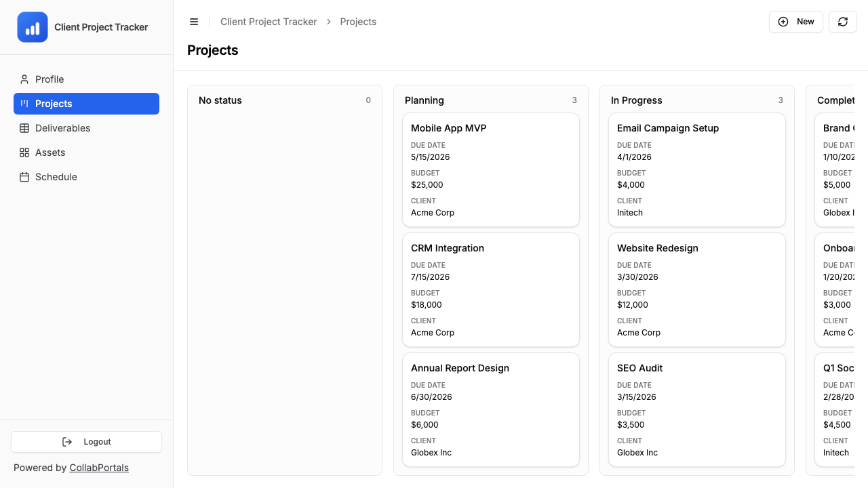Click the Deliverables table icon
Screen dimensions: 868x488
[x=24, y=128]
